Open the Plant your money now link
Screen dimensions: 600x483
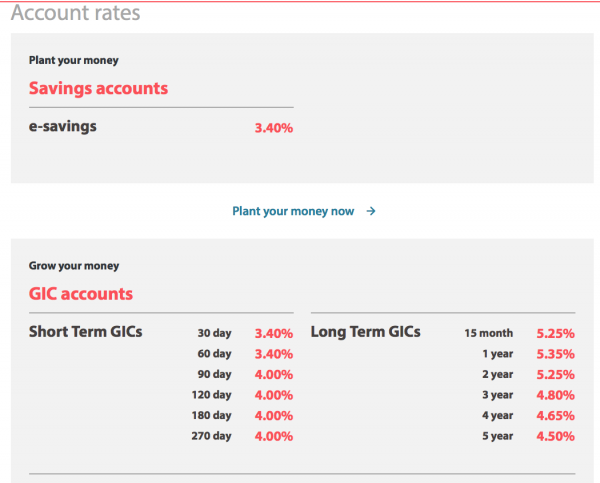coord(293,212)
